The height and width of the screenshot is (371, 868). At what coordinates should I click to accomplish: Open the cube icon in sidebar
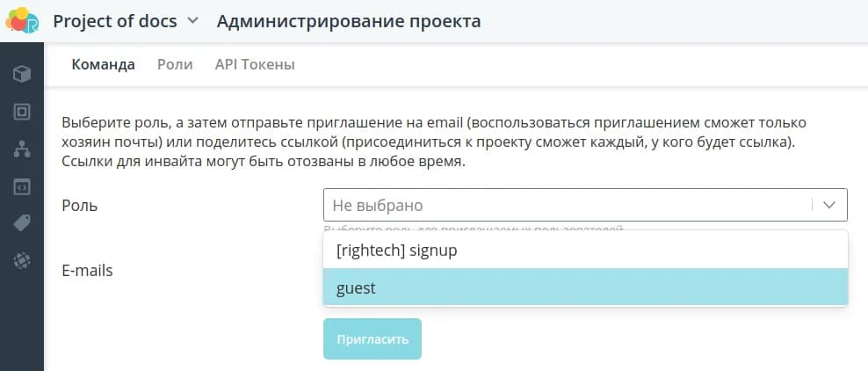(22, 74)
